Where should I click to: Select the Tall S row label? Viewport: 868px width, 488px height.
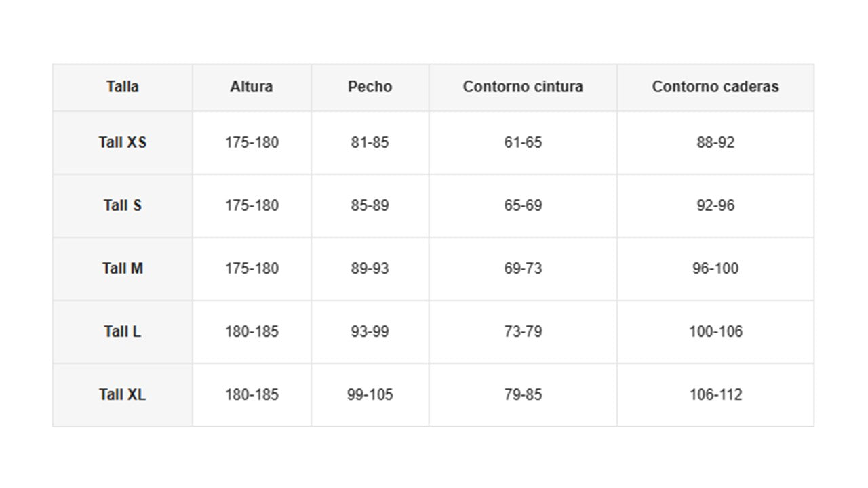[123, 205]
